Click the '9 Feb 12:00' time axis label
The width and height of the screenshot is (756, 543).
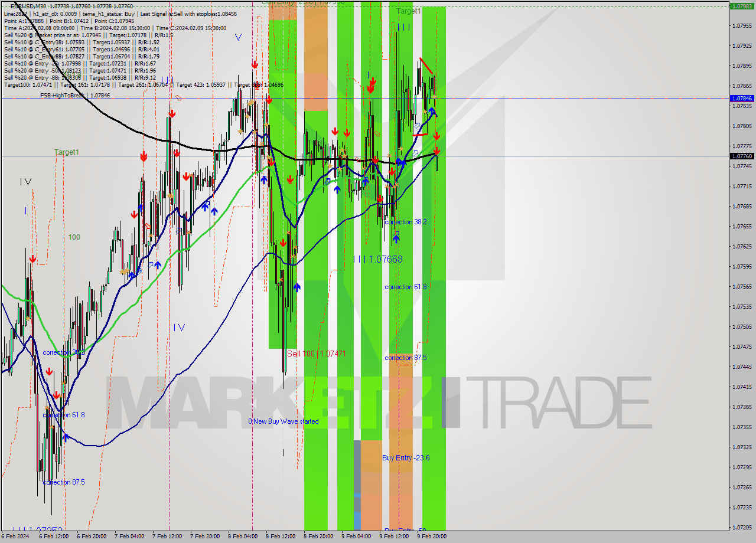394,537
